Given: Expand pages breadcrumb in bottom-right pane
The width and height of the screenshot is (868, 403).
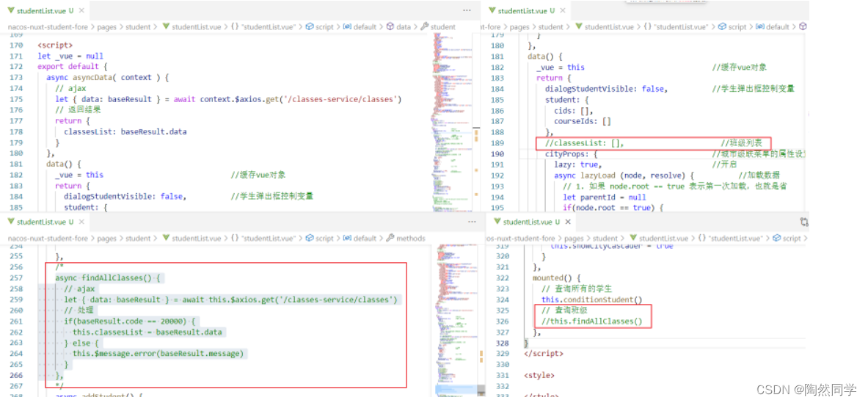Looking at the screenshot, I should pyautogui.click(x=574, y=239).
